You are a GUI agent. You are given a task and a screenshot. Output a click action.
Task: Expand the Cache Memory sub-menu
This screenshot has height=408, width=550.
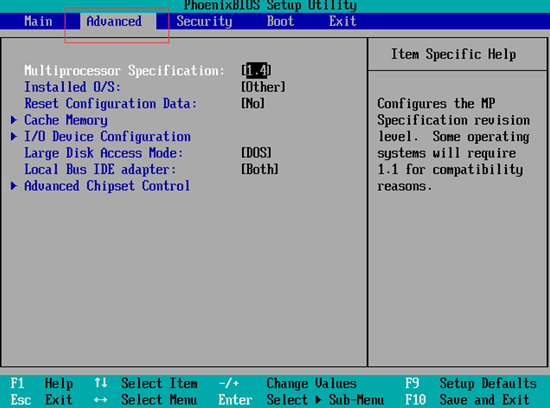(66, 120)
